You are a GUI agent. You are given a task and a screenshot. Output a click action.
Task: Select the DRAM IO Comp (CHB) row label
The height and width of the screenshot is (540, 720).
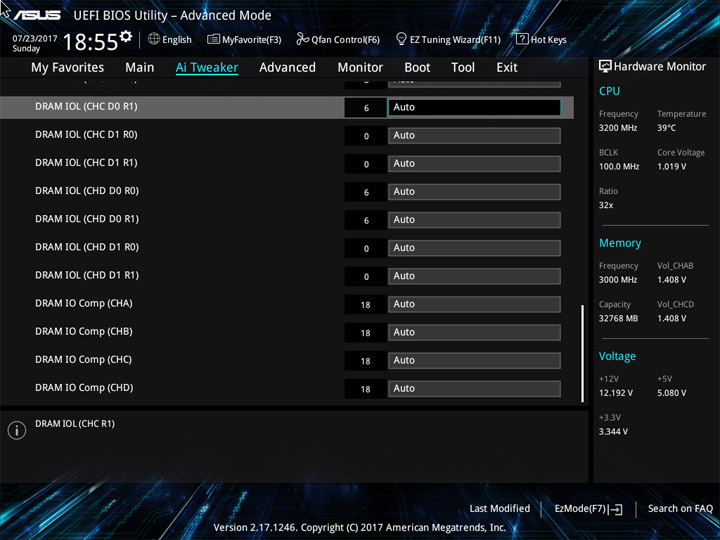[x=84, y=332]
